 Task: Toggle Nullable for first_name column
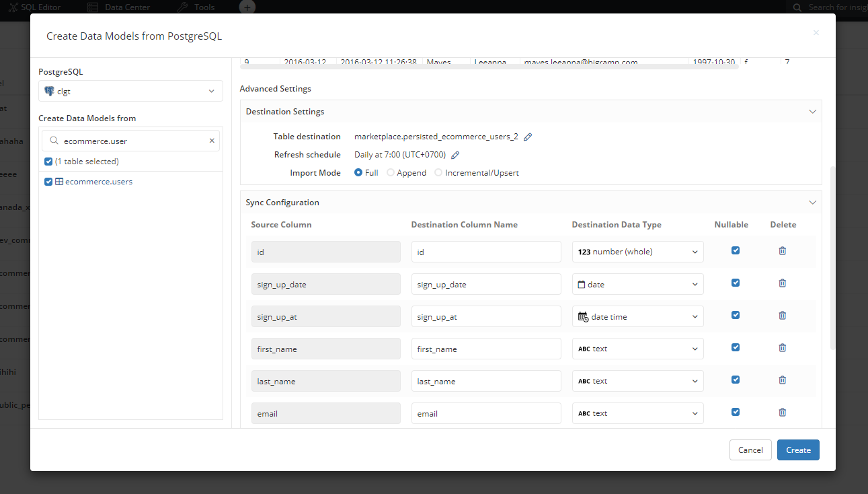point(736,347)
